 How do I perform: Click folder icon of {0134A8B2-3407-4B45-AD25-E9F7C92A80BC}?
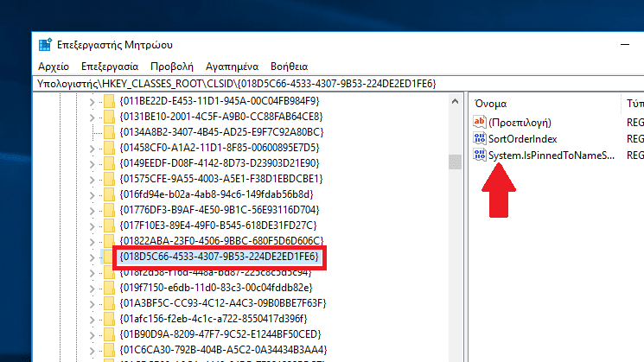[109, 132]
